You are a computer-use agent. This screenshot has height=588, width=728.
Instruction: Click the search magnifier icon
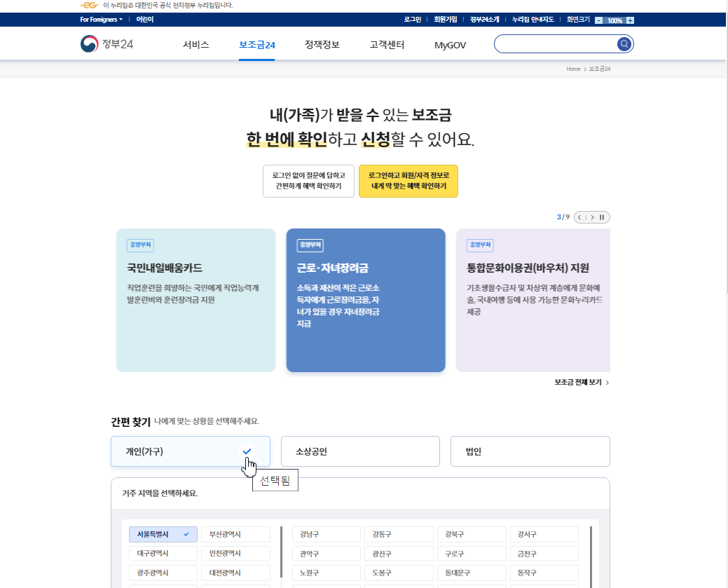pos(624,43)
